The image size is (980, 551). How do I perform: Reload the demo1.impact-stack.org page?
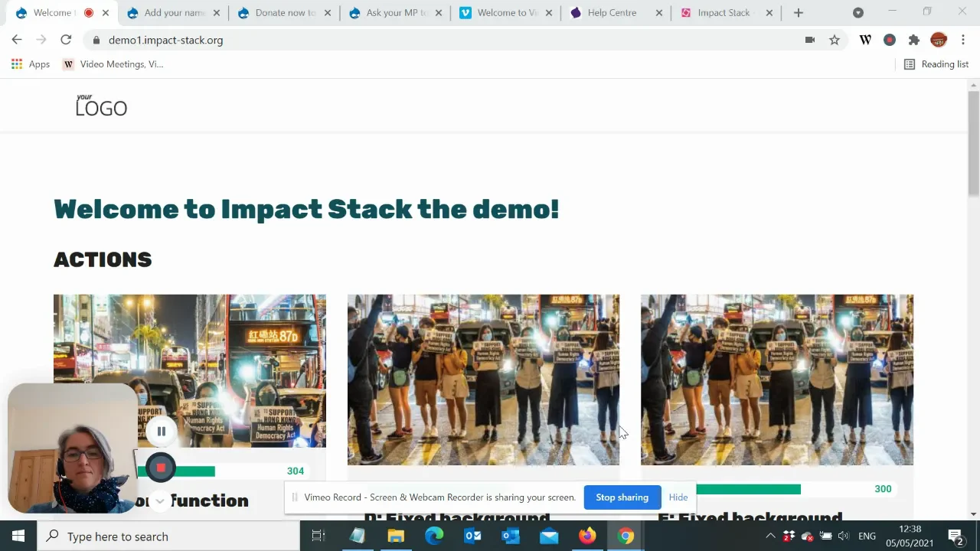pyautogui.click(x=66, y=40)
